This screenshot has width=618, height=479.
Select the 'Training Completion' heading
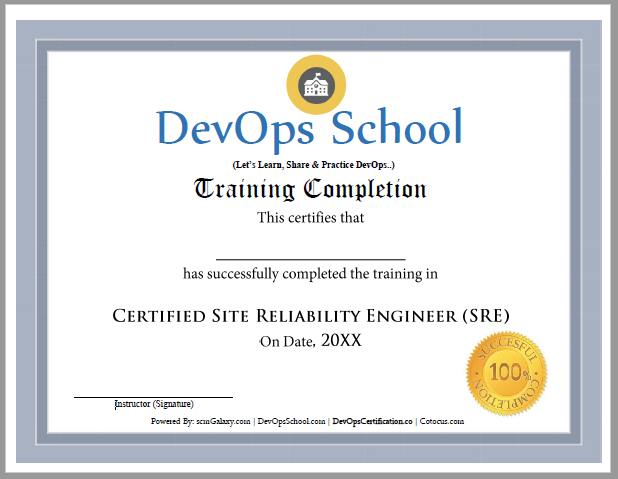(x=310, y=189)
